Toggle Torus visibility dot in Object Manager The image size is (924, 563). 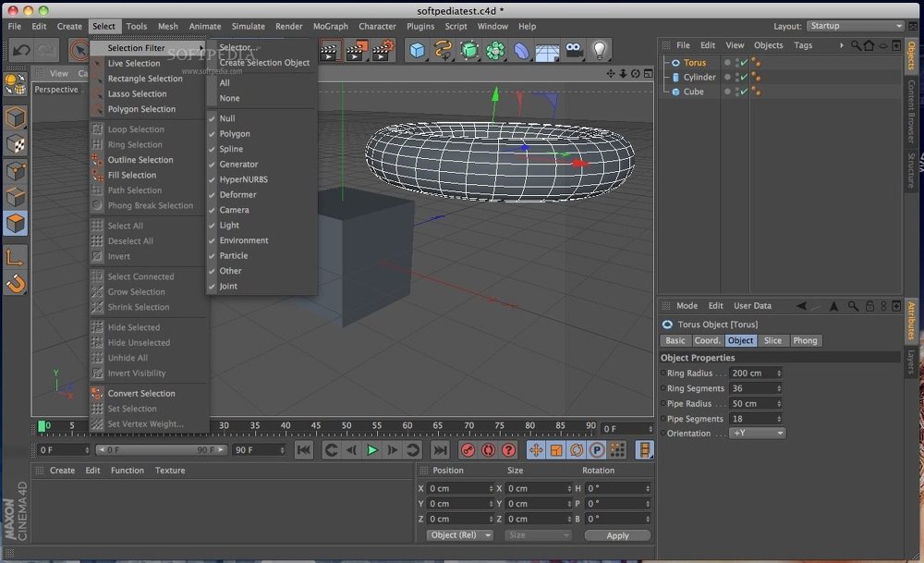tap(728, 63)
